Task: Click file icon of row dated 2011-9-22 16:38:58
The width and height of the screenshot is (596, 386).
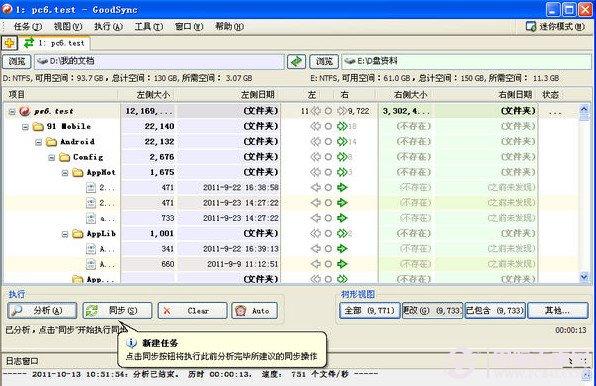Action: click(90, 187)
